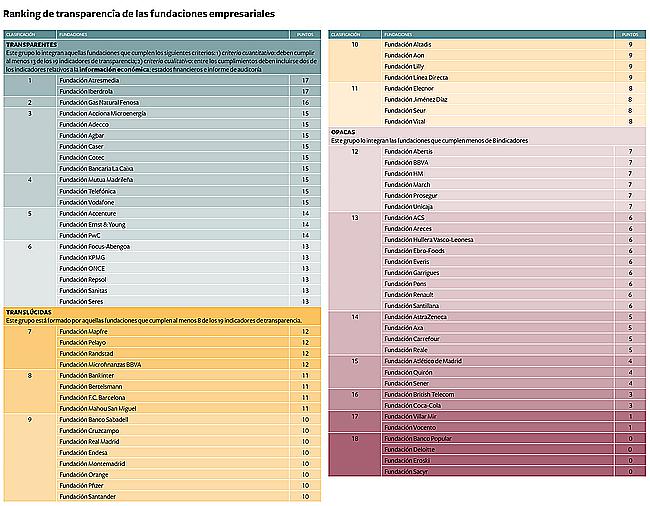650x506 pixels.
Task: Select 'Fundación British Telecom'
Action: click(420, 395)
